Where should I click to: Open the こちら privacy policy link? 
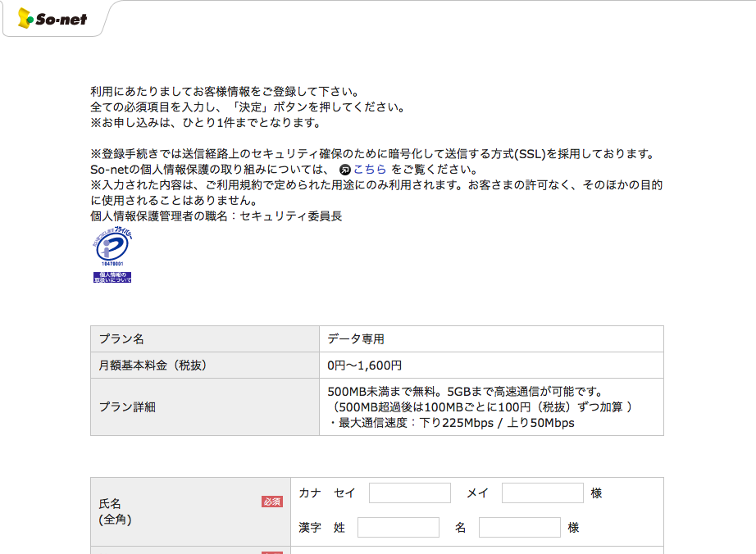pos(370,169)
